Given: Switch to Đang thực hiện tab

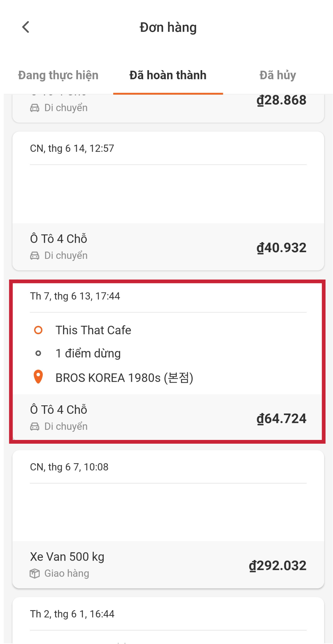Looking at the screenshot, I should click(58, 75).
